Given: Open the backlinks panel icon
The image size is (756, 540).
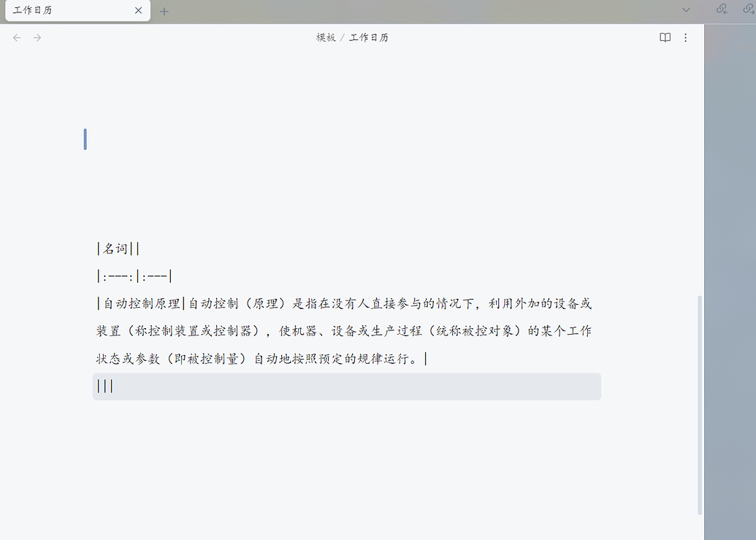Looking at the screenshot, I should click(x=722, y=9).
